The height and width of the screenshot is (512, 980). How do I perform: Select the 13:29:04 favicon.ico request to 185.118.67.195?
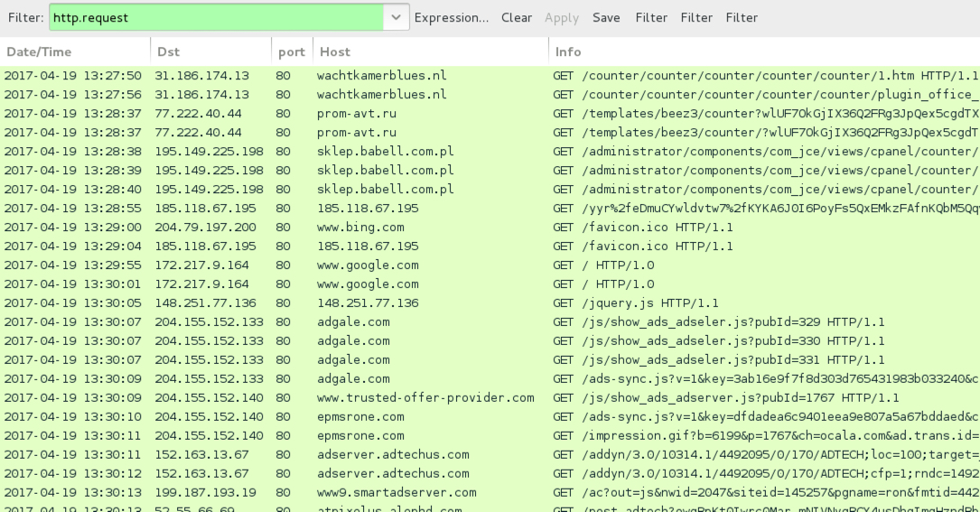pyautogui.click(x=490, y=247)
